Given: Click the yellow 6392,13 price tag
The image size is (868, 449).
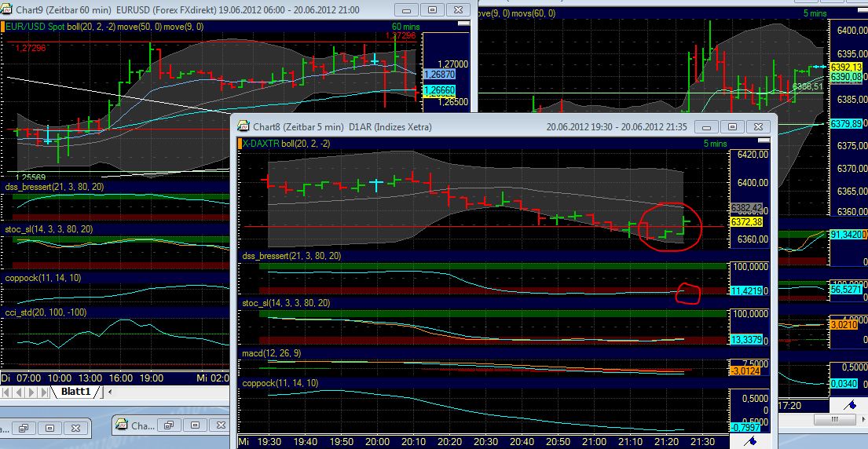Looking at the screenshot, I should click(847, 67).
